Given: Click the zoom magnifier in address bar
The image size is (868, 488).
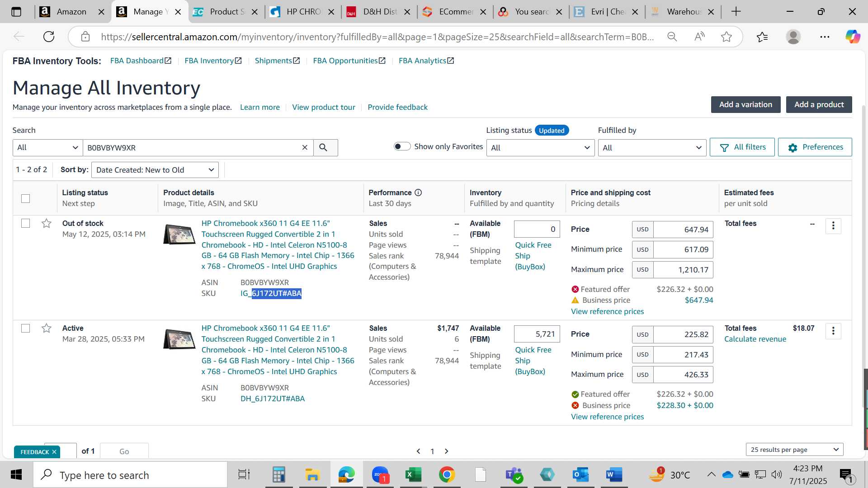Looking at the screenshot, I should (x=672, y=37).
